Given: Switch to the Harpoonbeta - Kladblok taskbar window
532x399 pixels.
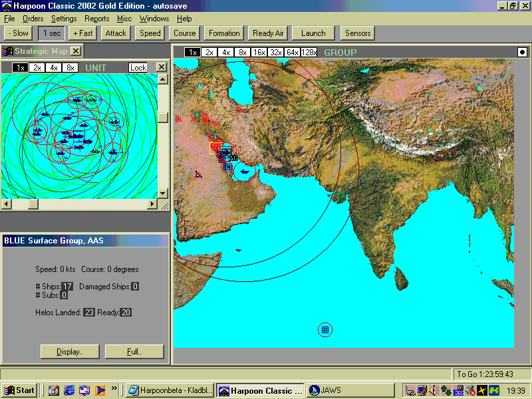Looking at the screenshot, I should [x=170, y=390].
